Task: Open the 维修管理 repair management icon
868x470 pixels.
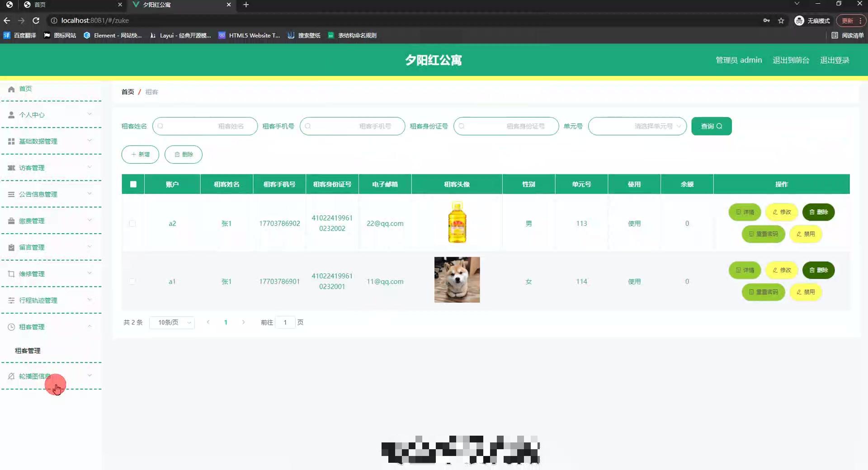Action: tap(11, 273)
